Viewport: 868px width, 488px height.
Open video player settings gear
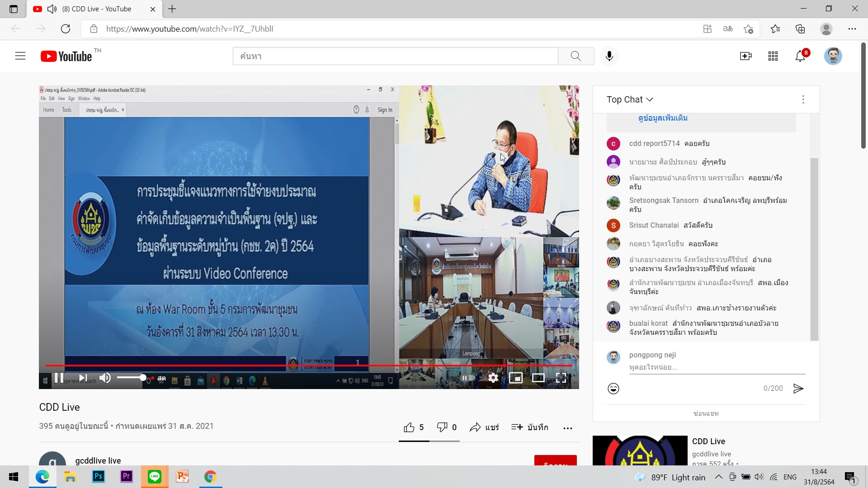click(493, 378)
